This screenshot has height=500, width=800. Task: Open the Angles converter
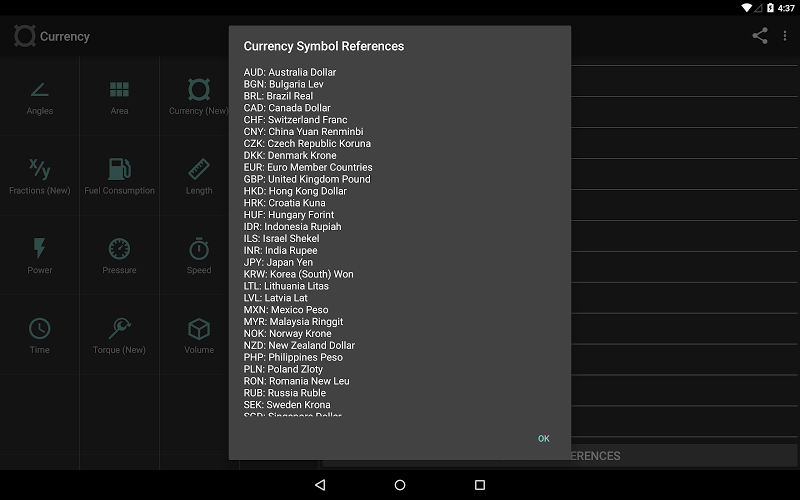40,96
